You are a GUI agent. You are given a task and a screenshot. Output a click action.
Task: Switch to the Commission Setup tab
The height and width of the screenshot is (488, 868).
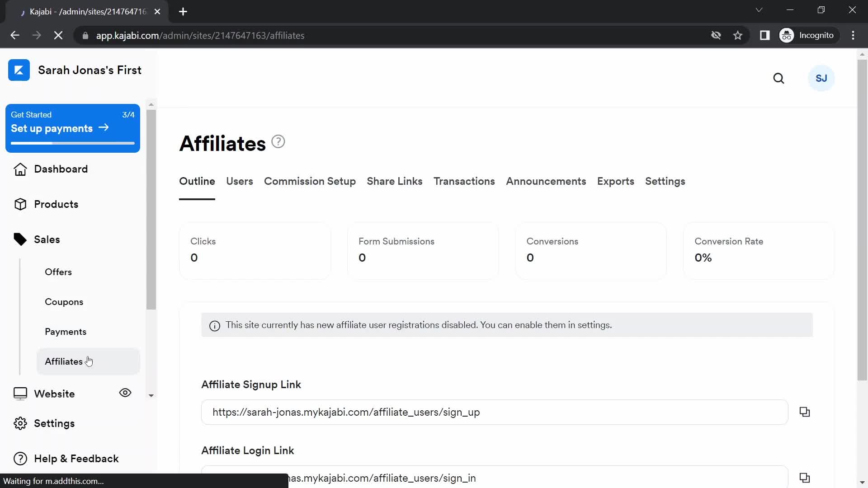tap(310, 181)
